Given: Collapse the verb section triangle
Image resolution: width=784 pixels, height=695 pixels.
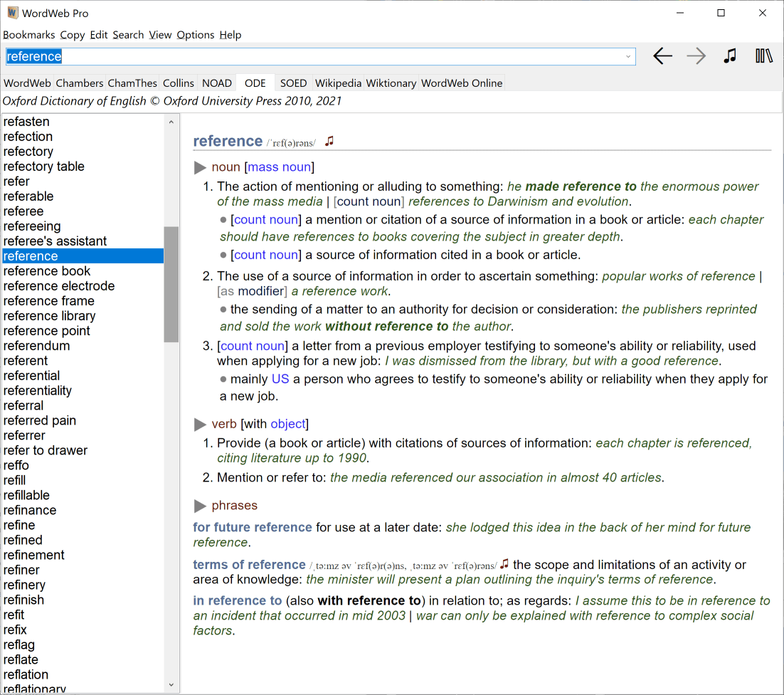Looking at the screenshot, I should pyautogui.click(x=200, y=425).
